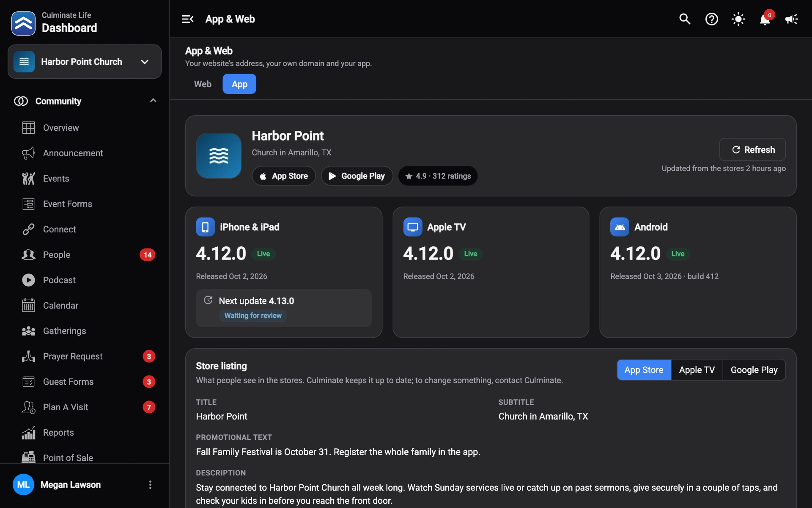The height and width of the screenshot is (508, 812).
Task: Click the Connect link icon in sidebar
Action: 28,229
